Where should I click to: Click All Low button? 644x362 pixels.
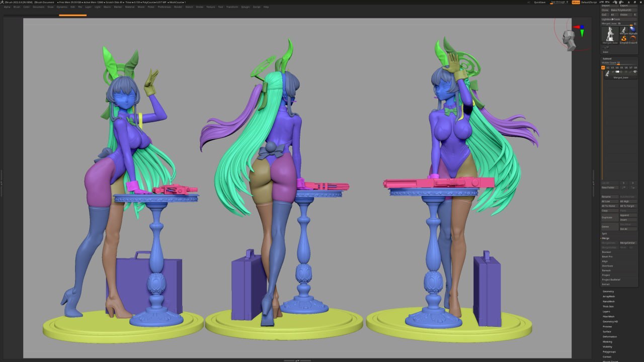point(610,201)
